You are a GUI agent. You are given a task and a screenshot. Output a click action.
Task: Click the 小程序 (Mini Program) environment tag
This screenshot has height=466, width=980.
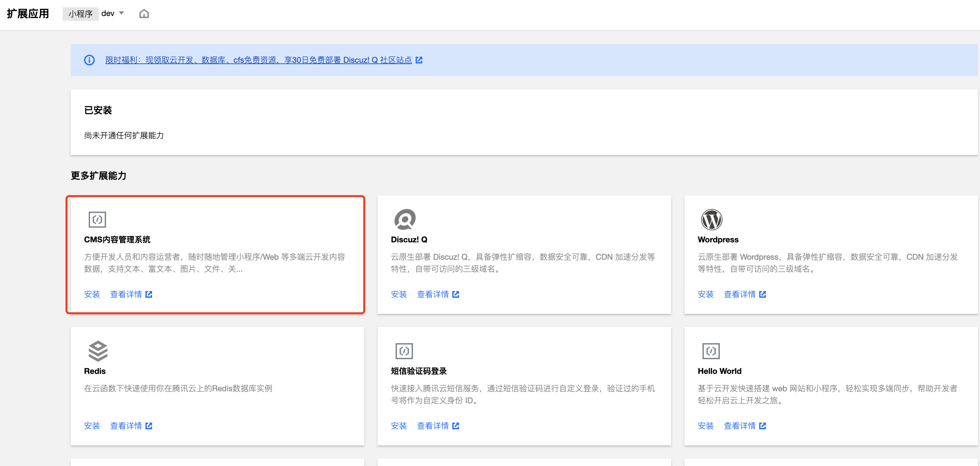point(80,14)
